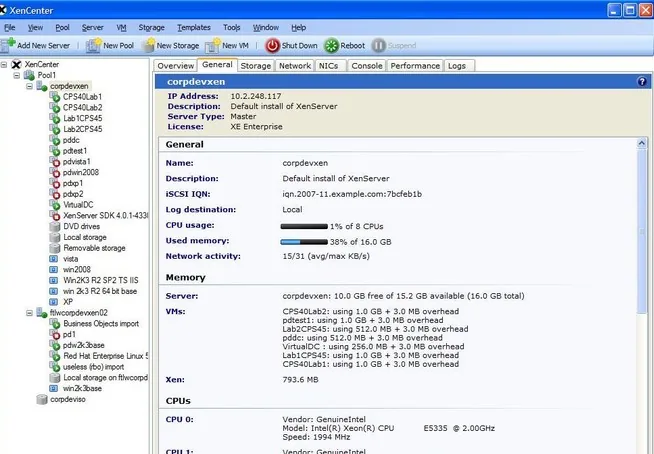Click the red Shut Down power icon
The width and height of the screenshot is (654, 454).
click(272, 45)
